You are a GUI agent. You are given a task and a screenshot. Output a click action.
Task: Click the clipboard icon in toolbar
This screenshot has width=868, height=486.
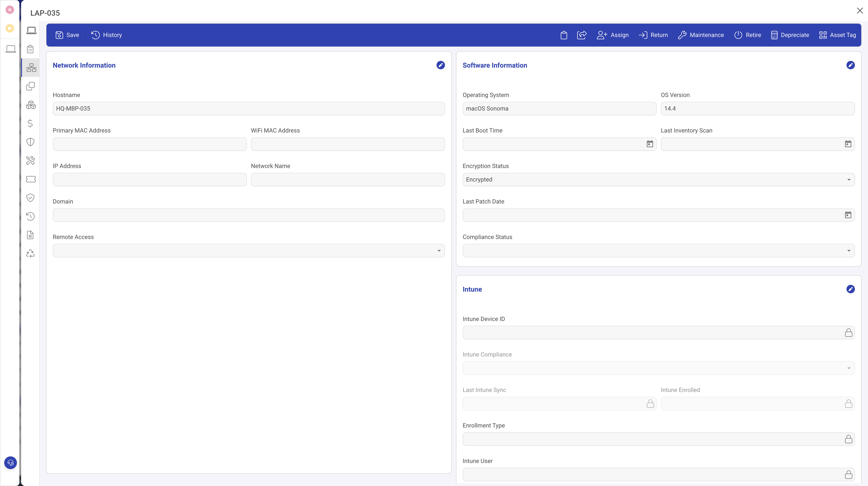564,35
